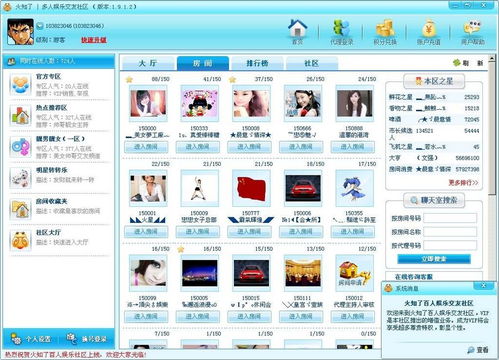499x360 pixels.
Task: Open the 账户充值 money bag icon
Action: tap(429, 32)
